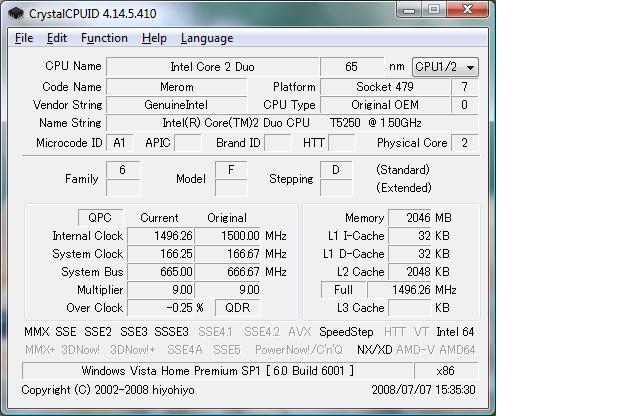Click the empty L3 Cache field

pyautogui.click(x=410, y=308)
